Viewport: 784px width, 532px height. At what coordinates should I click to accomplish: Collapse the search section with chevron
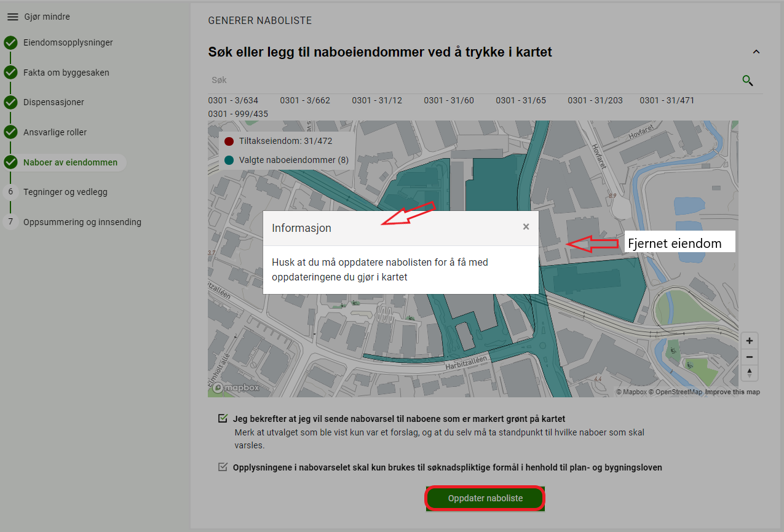(756, 52)
